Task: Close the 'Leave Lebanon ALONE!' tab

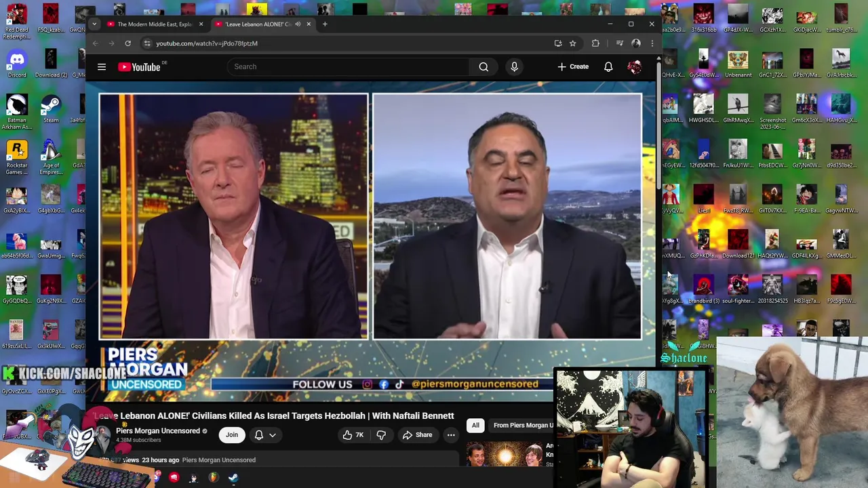Action: (309, 24)
